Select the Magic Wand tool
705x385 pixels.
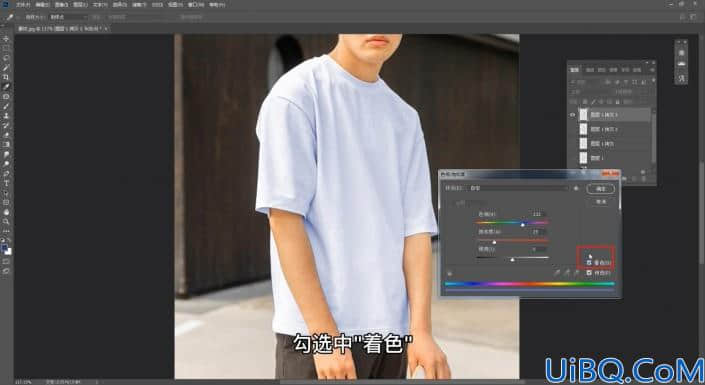point(6,67)
